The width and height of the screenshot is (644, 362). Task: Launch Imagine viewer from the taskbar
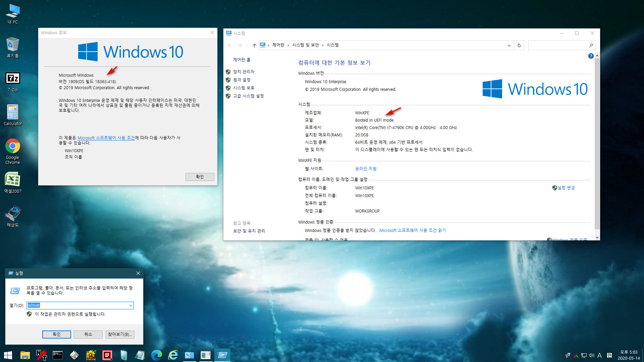coord(91,355)
